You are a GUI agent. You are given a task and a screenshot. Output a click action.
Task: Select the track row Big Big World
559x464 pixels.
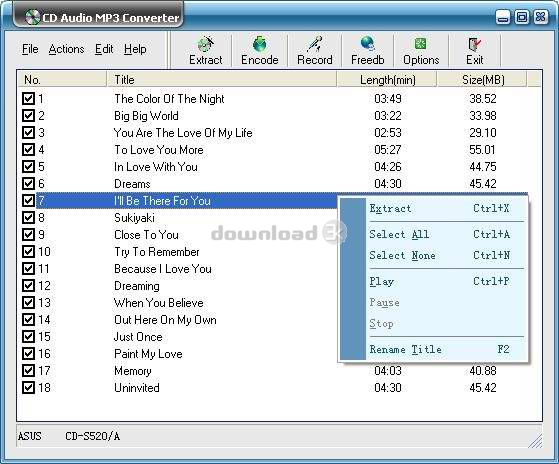[275, 116]
